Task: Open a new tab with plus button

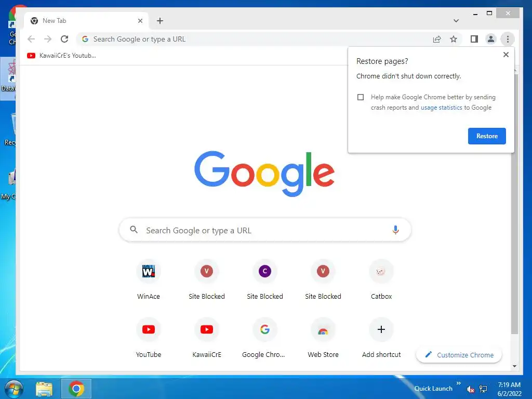Action: (160, 21)
